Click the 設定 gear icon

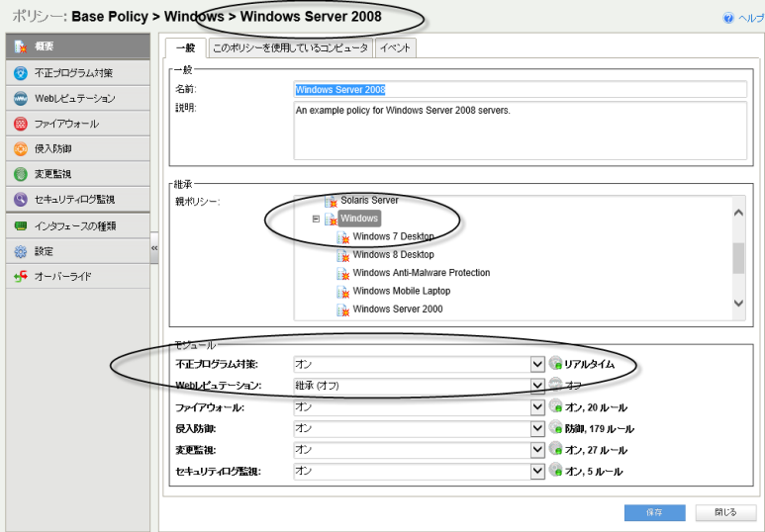pos(20,251)
